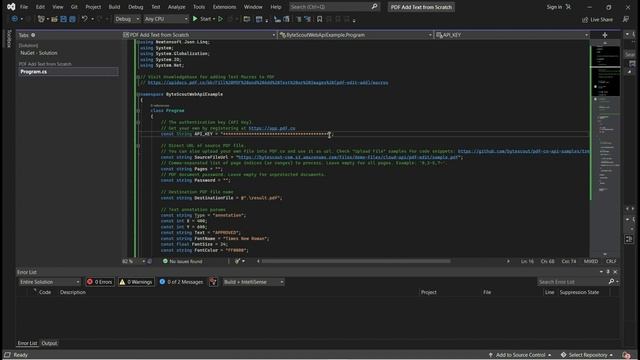
Task: Open the View menu
Action: pyautogui.click(x=58, y=7)
